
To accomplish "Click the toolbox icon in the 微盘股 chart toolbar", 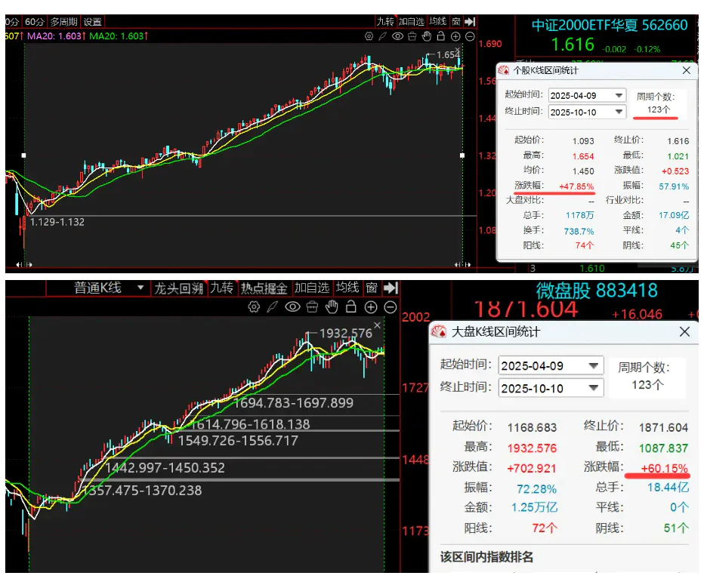I will [312, 307].
